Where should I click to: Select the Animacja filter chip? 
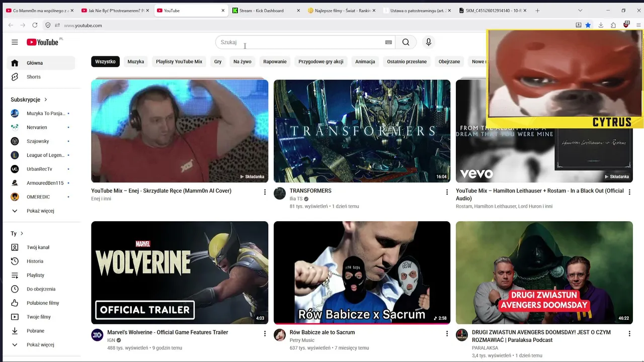pos(365,61)
